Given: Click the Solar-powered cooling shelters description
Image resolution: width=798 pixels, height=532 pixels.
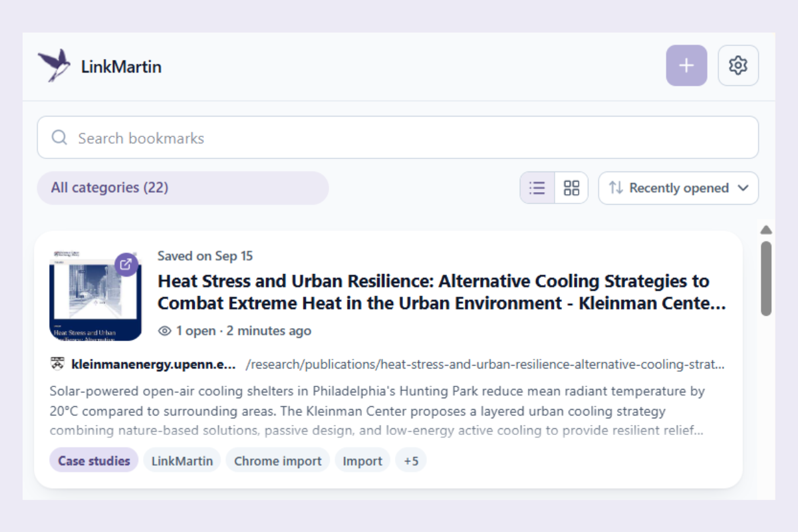Looking at the screenshot, I should coord(378,411).
